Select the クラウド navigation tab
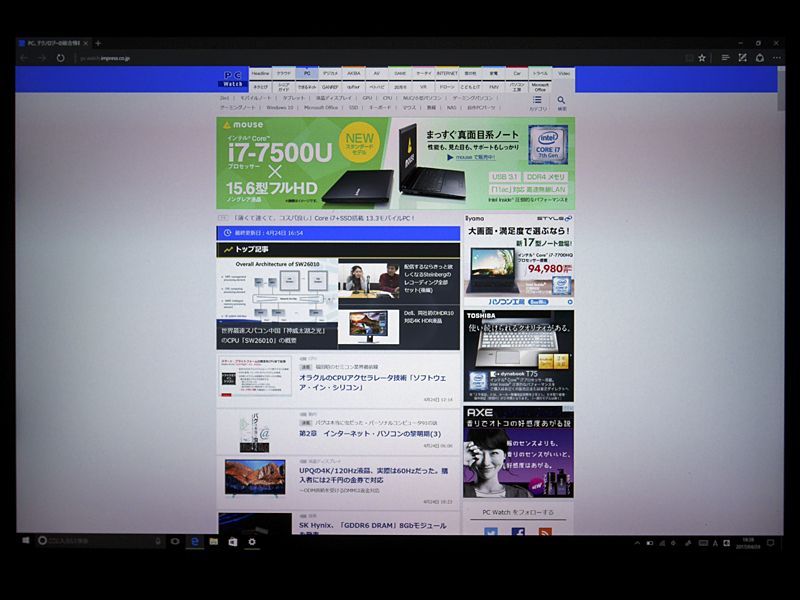This screenshot has height=600, width=800. (284, 73)
